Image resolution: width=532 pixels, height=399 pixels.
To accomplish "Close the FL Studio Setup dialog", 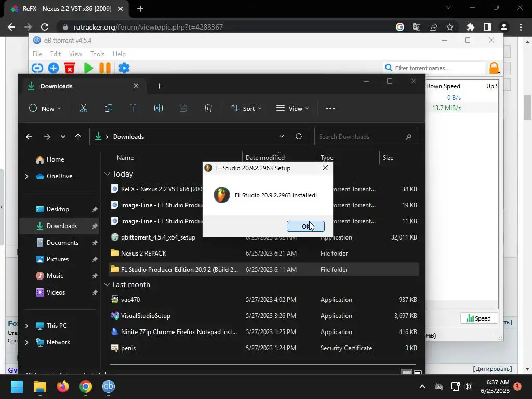I will pyautogui.click(x=325, y=168).
